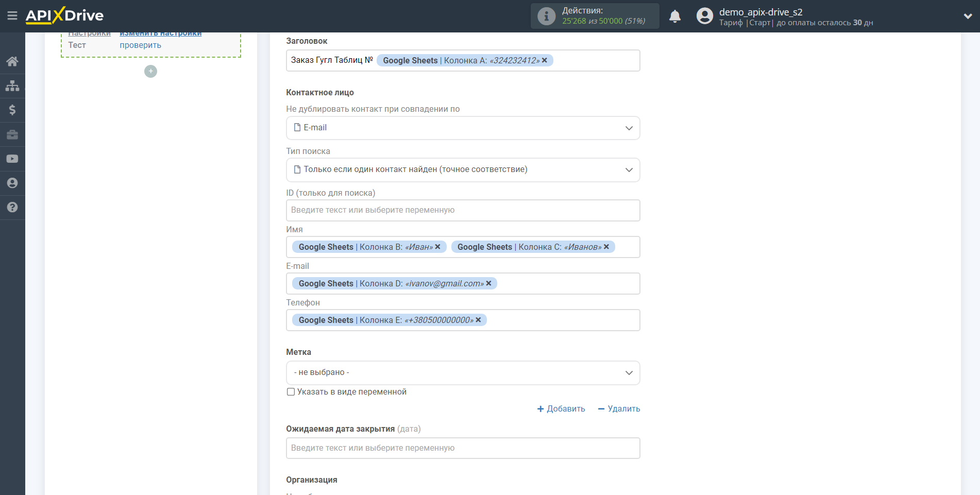Open the connections sitemap sidebar icon
This screenshot has height=495, width=980.
(x=12, y=86)
